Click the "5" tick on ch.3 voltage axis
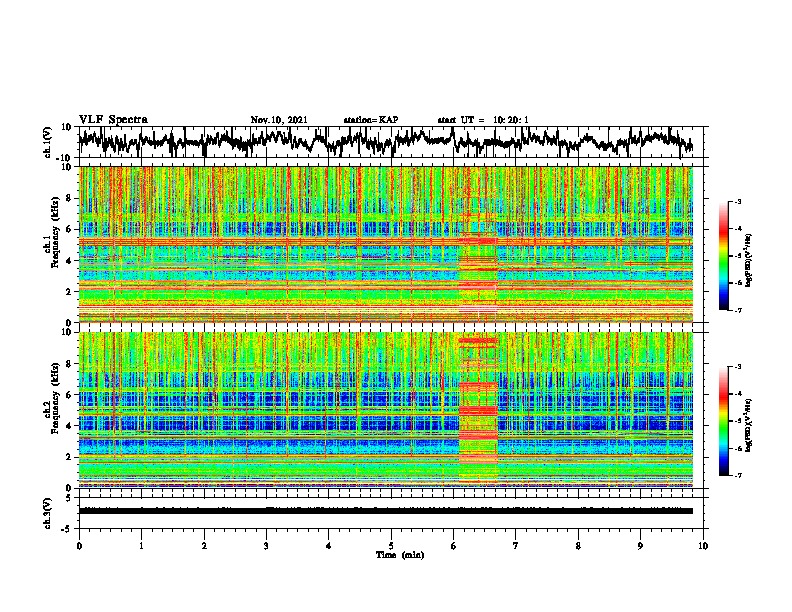 click(69, 498)
